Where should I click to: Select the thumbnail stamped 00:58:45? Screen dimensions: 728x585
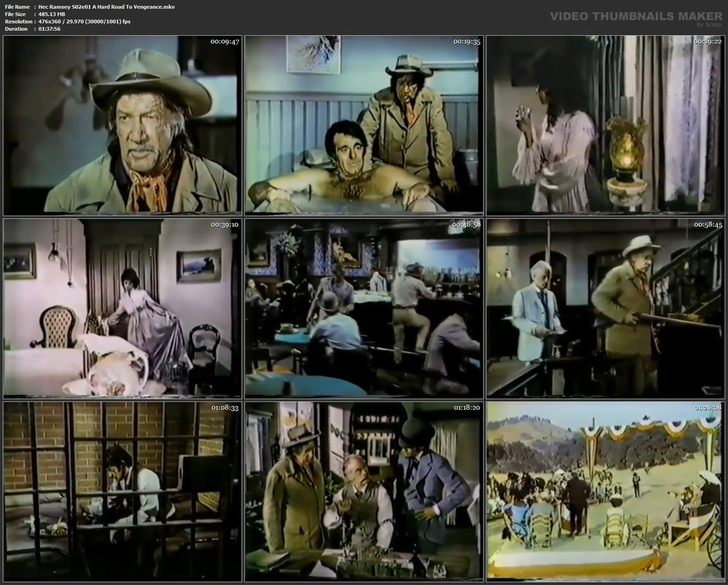pyautogui.click(x=605, y=308)
